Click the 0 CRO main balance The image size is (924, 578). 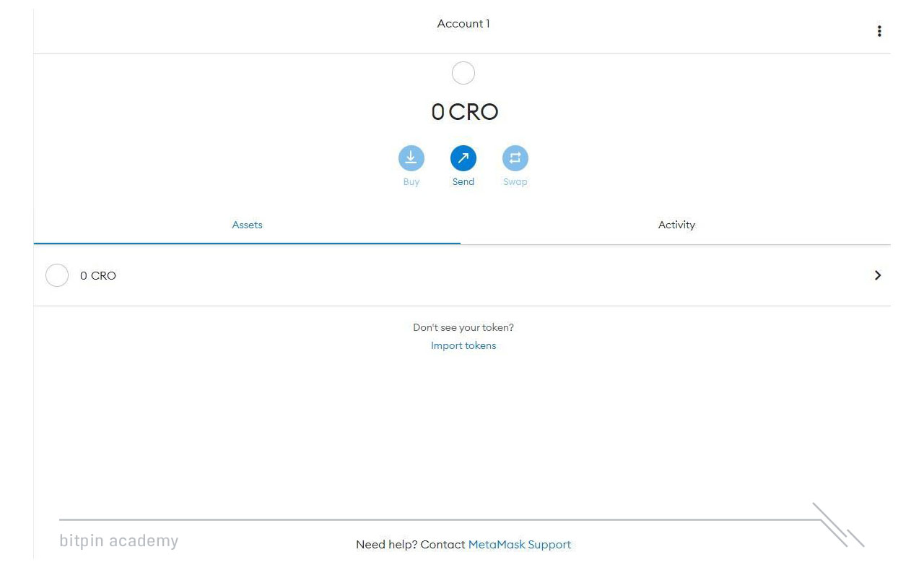[x=465, y=112]
